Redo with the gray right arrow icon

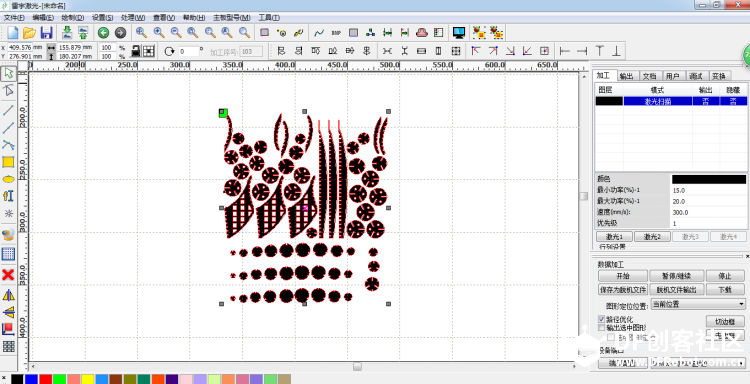[121, 33]
